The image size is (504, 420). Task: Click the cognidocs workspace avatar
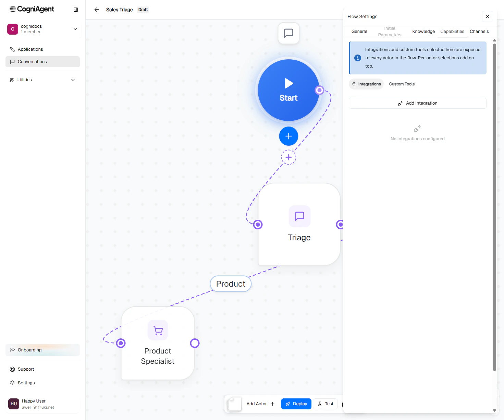click(13, 29)
